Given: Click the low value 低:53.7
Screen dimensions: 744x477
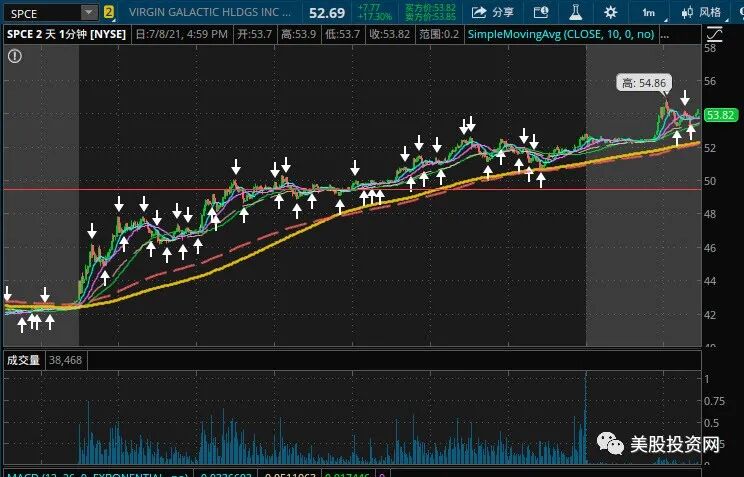Looking at the screenshot, I should pos(343,34).
